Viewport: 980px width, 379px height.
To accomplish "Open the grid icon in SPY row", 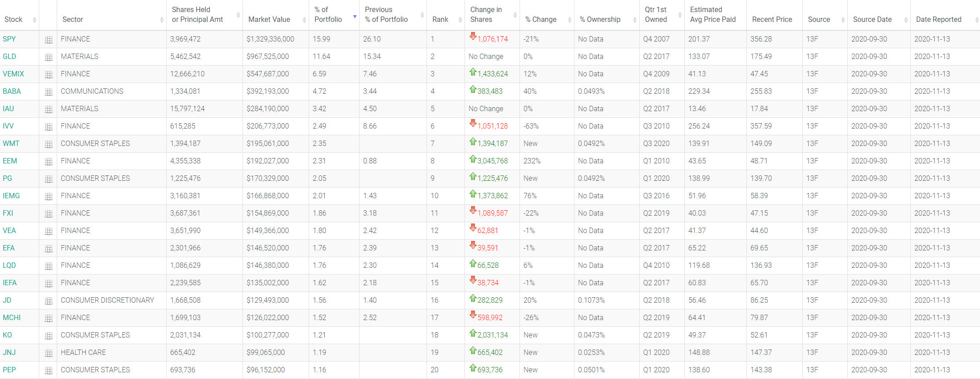I will 49,40.
